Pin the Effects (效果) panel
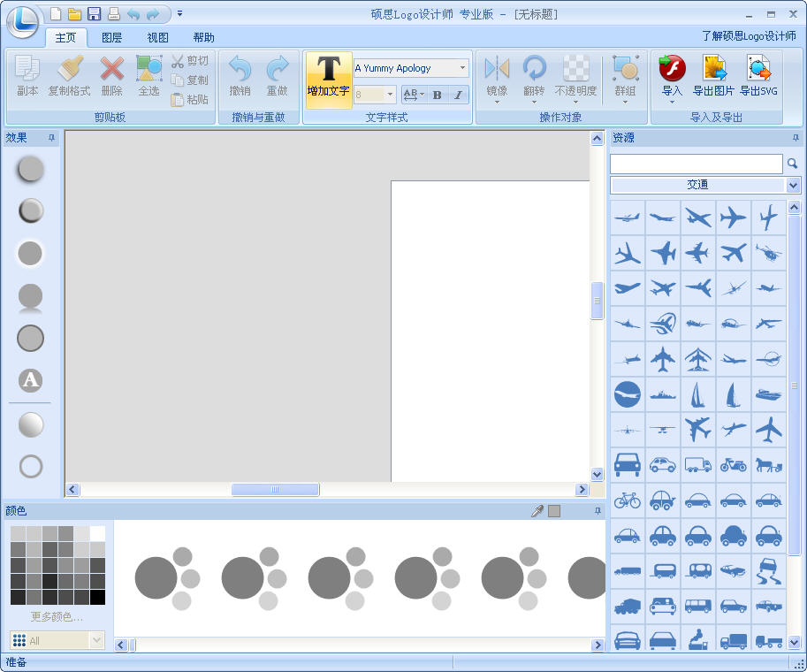The height and width of the screenshot is (672, 807). tap(51, 138)
